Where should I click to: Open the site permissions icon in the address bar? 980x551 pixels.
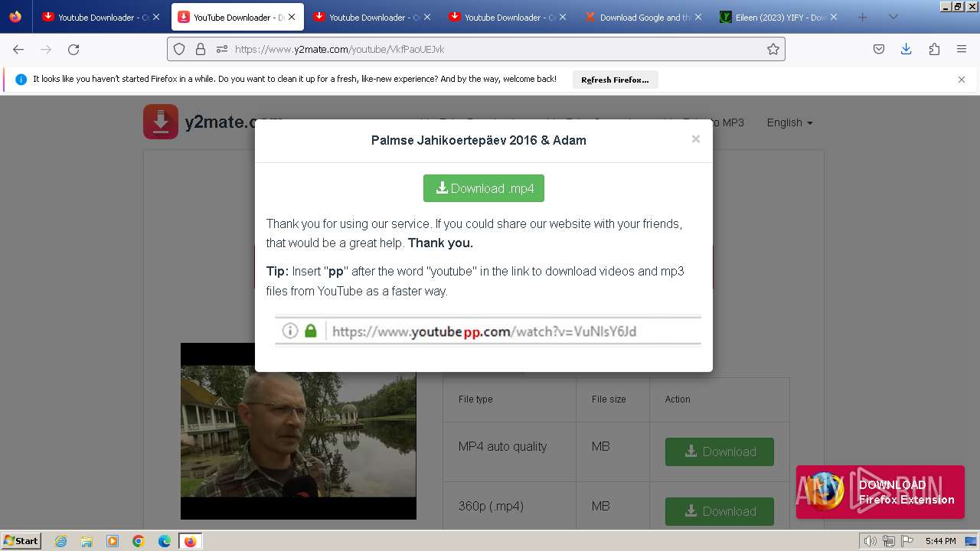(222, 49)
